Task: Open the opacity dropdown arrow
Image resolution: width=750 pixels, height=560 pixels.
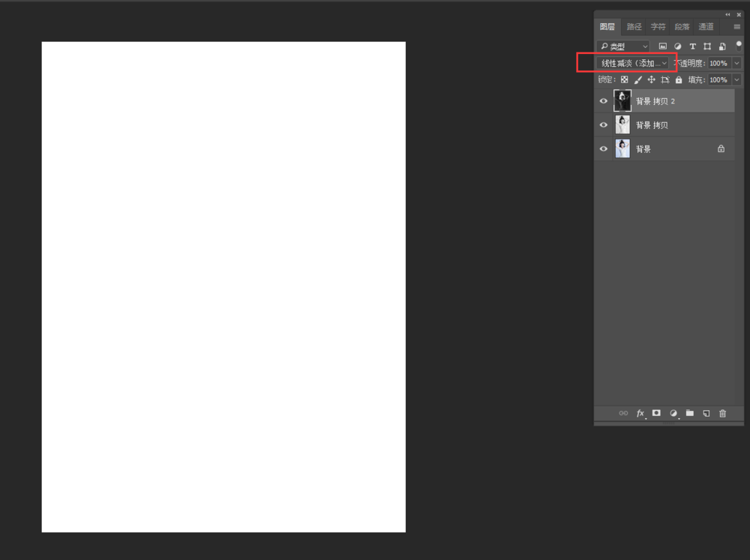Action: point(736,62)
